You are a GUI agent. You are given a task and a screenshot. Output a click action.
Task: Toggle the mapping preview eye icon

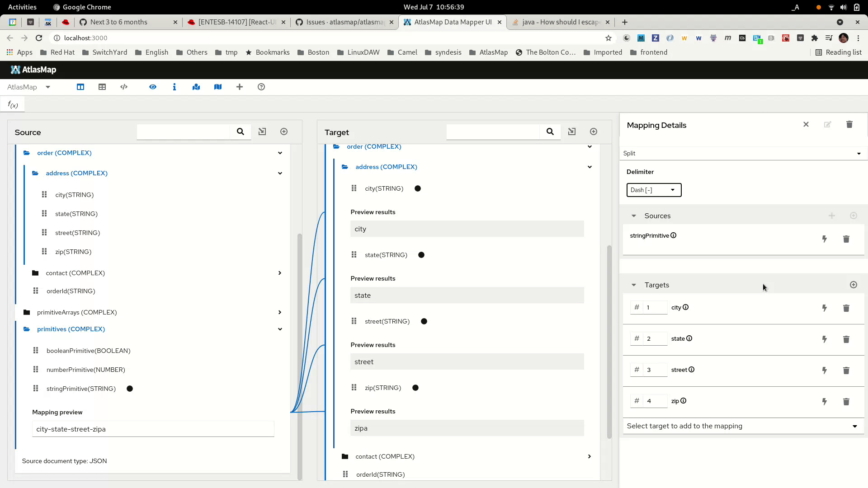pos(153,87)
